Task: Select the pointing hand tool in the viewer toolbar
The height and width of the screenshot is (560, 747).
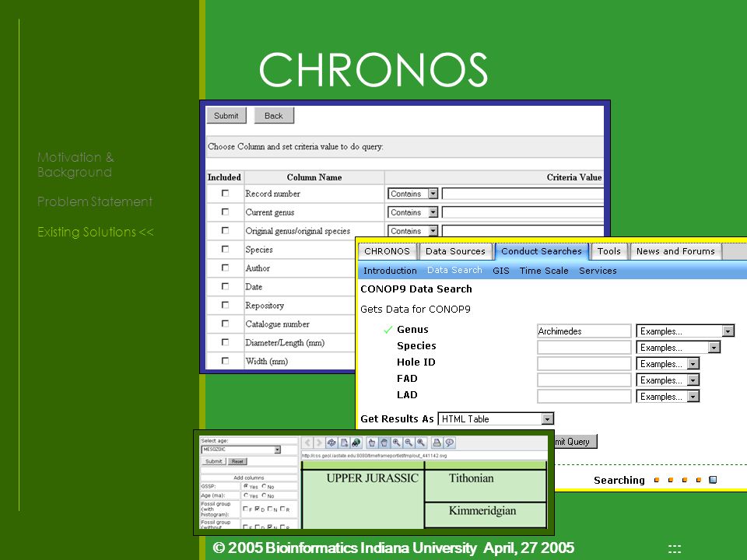Action: (x=372, y=443)
